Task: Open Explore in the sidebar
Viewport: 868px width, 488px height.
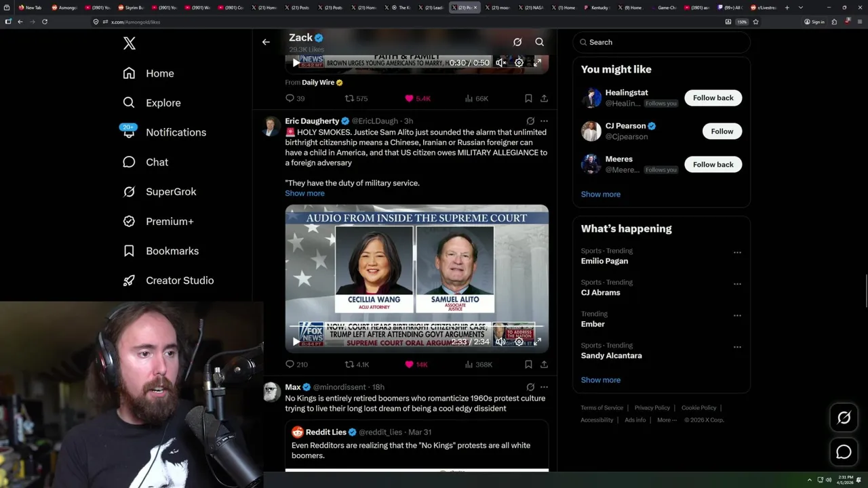Action: tap(152, 103)
